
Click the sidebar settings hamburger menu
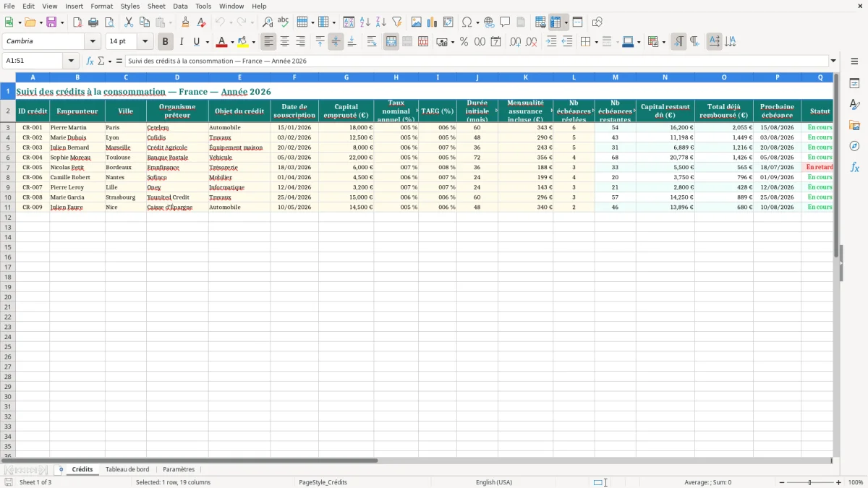click(x=854, y=61)
